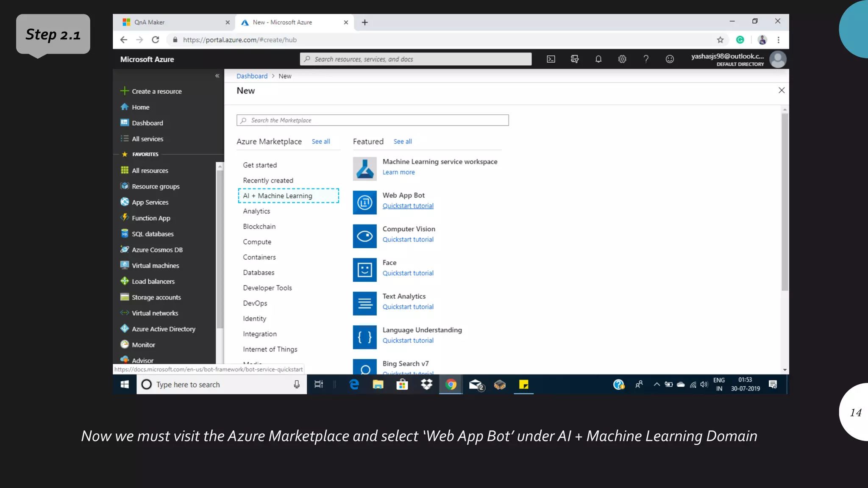This screenshot has height=488, width=868.
Task: Open Text Analytics Quickstart tutorial
Action: (408, 307)
